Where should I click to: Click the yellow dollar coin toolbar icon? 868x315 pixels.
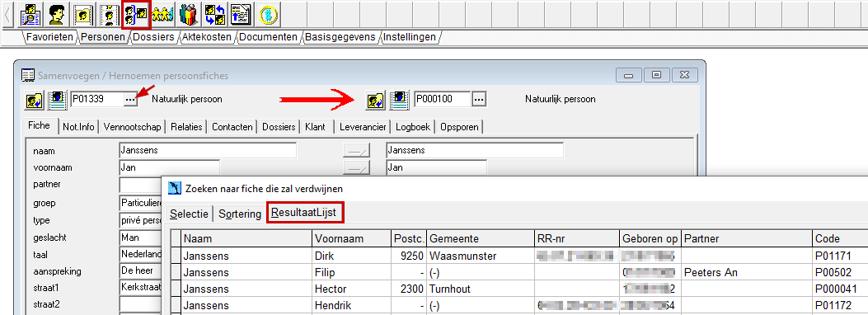point(267,15)
